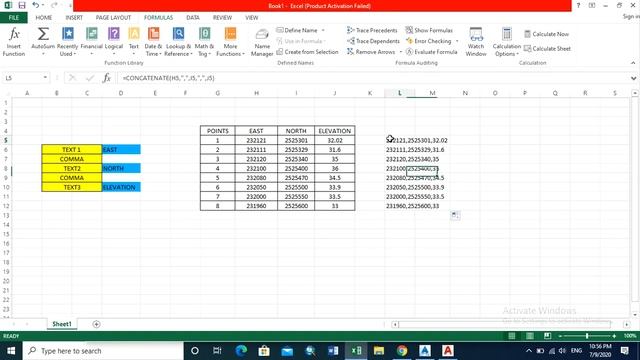Image resolution: width=640 pixels, height=360 pixels.
Task: Click the Auto Fill Options icon below data
Action: [455, 215]
